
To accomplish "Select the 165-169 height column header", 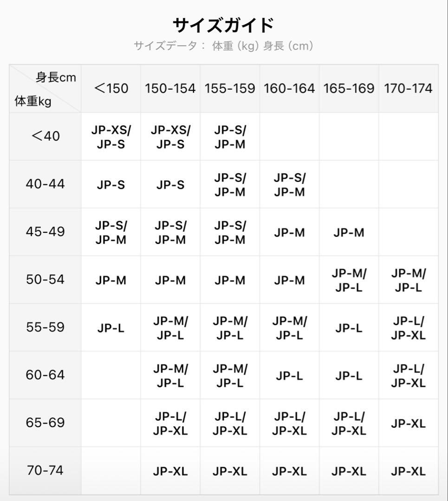I will 349,89.
